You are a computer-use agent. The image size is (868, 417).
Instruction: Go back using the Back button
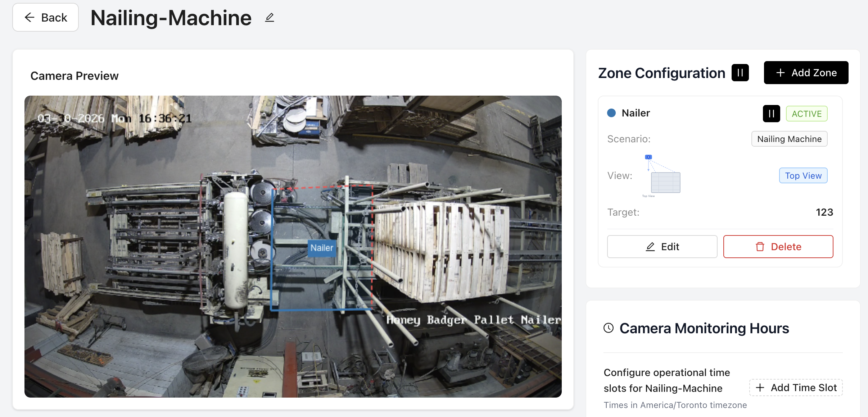click(x=46, y=17)
